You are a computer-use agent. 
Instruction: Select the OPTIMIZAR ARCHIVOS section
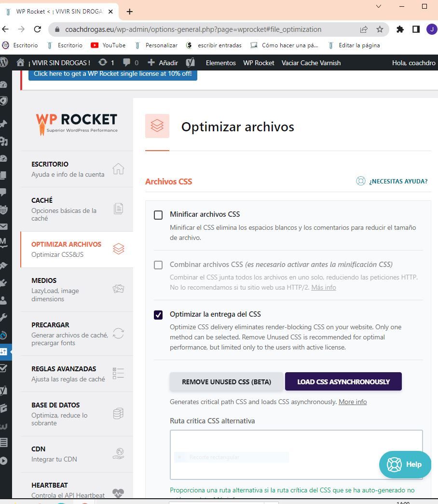pyautogui.click(x=77, y=250)
